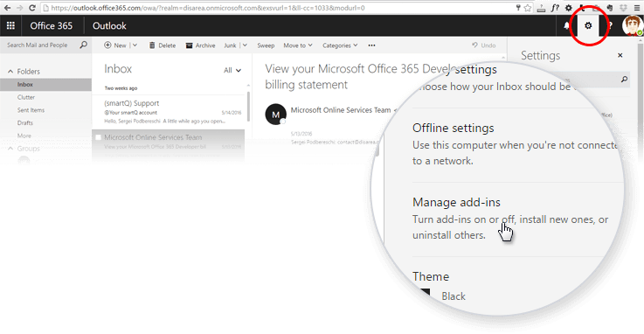Select the Inbox folder

pos(45,84)
